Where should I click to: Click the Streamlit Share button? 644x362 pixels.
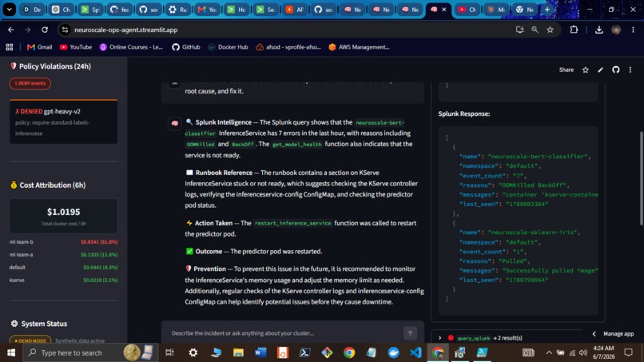pyautogui.click(x=566, y=70)
